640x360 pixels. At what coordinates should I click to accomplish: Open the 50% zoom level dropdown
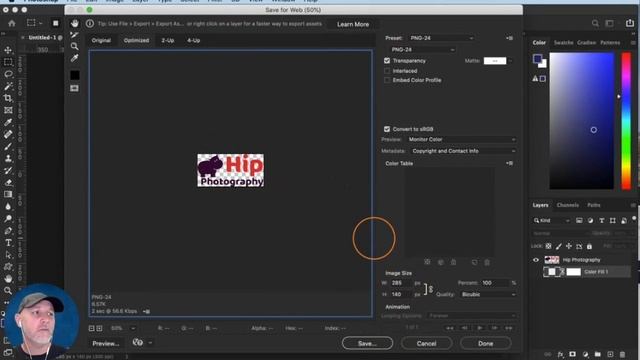click(123, 328)
